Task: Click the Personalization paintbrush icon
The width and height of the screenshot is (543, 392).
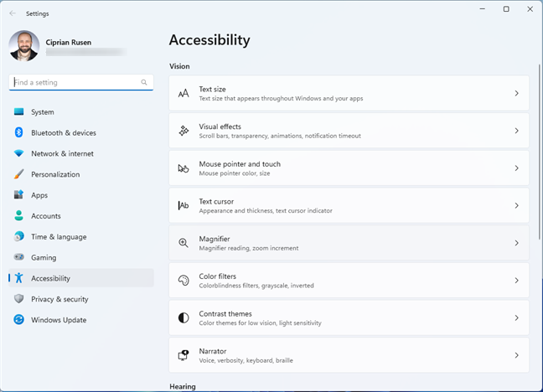Action: tap(18, 174)
